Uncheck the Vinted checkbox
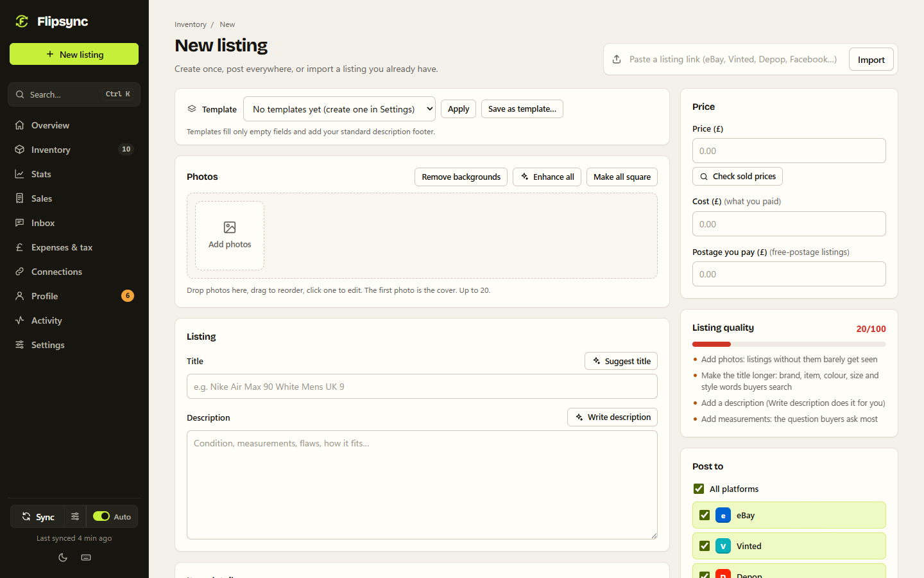 tap(705, 546)
